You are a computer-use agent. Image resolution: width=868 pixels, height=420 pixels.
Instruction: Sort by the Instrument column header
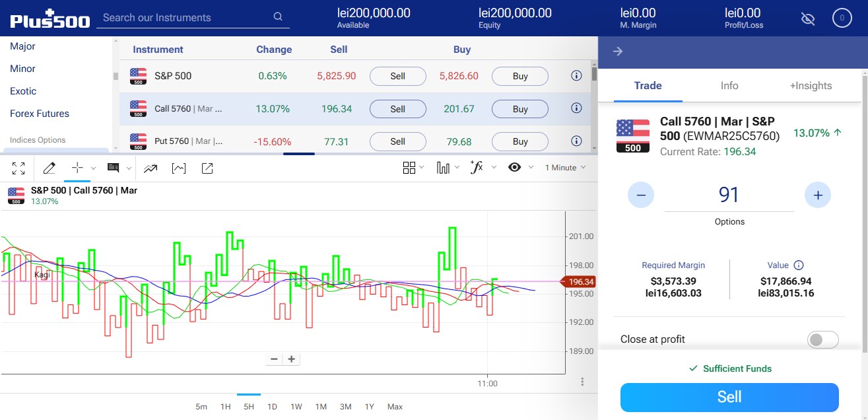(158, 50)
